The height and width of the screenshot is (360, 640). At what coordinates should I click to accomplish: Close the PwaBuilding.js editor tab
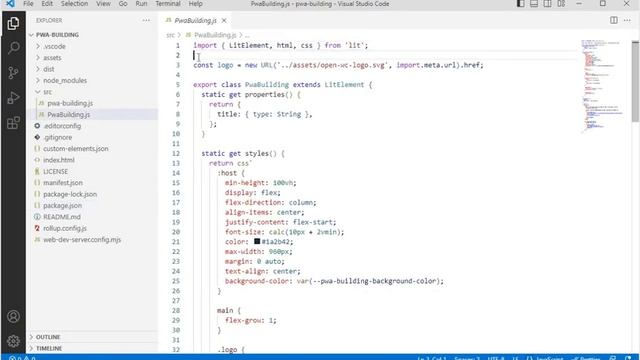(x=224, y=20)
